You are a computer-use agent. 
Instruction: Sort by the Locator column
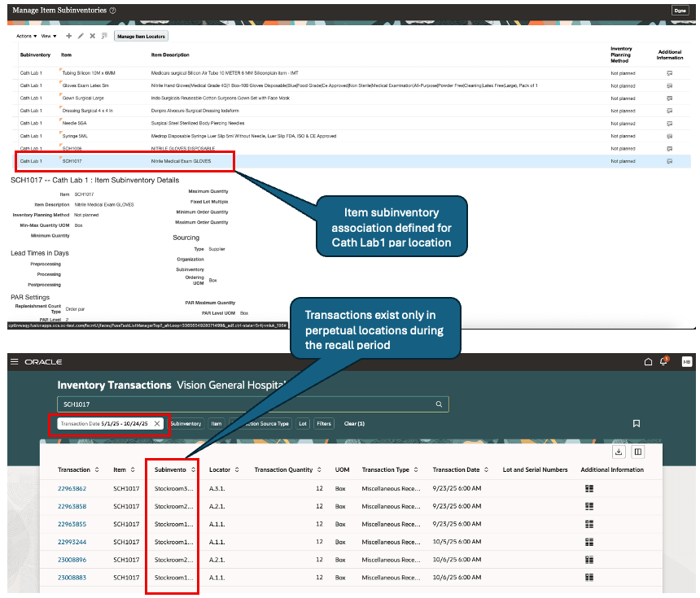[237, 469]
